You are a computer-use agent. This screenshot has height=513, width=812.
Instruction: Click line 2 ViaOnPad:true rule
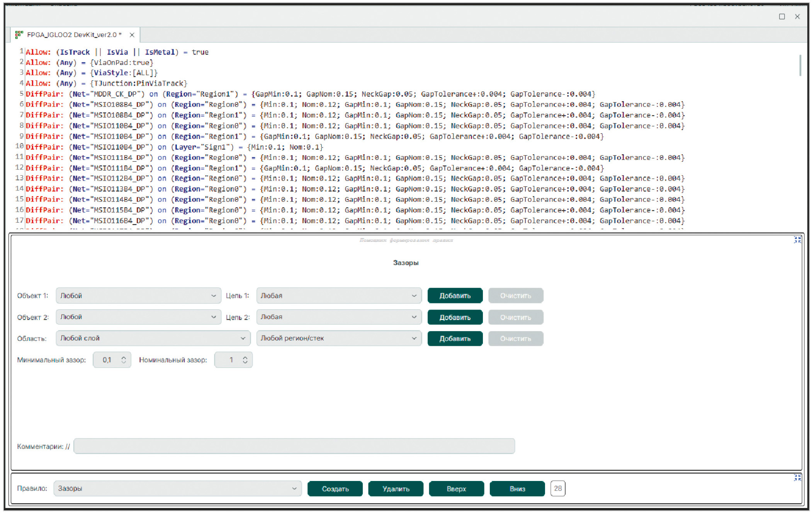pyautogui.click(x=90, y=63)
